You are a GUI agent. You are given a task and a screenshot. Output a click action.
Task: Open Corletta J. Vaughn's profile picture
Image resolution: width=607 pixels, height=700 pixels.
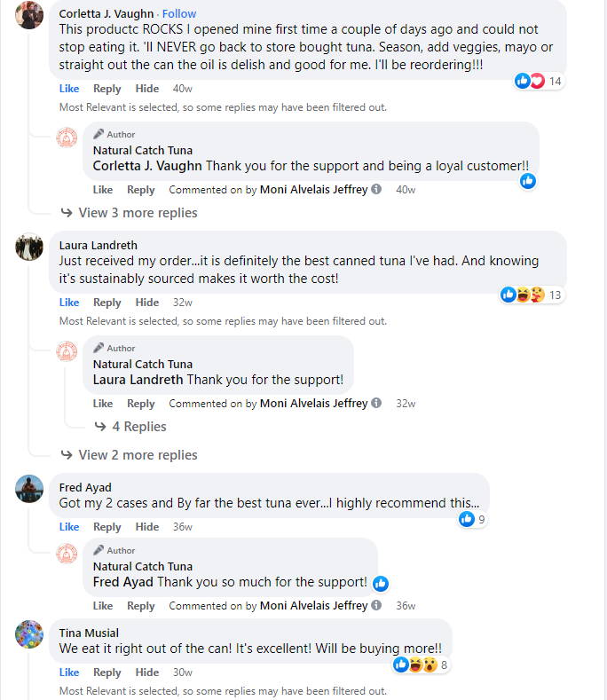[x=29, y=14]
